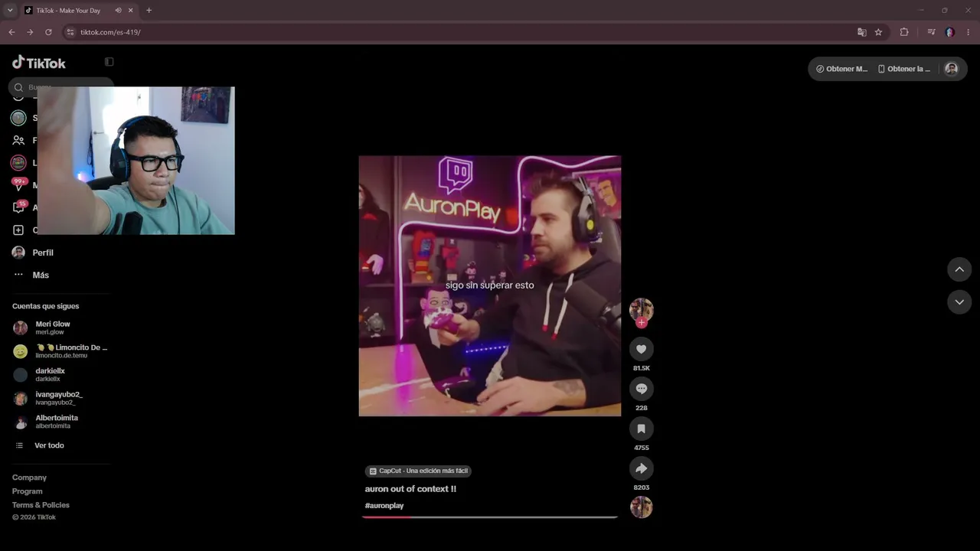Open the browser tab search dropdown

click(x=10, y=11)
